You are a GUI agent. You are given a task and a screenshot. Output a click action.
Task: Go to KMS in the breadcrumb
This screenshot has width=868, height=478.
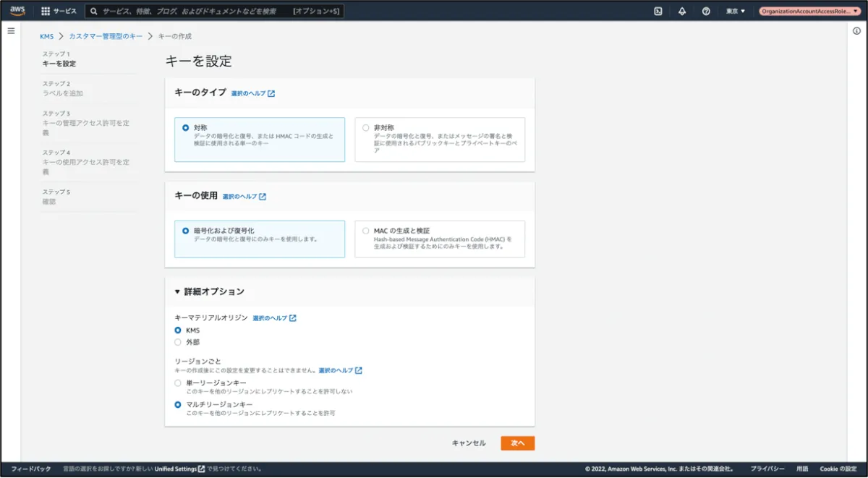coord(46,36)
